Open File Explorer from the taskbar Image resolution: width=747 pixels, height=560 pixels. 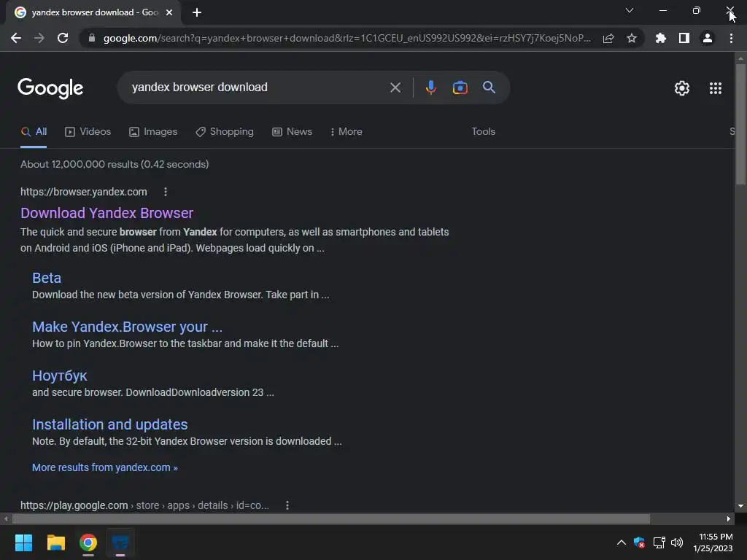(x=55, y=542)
